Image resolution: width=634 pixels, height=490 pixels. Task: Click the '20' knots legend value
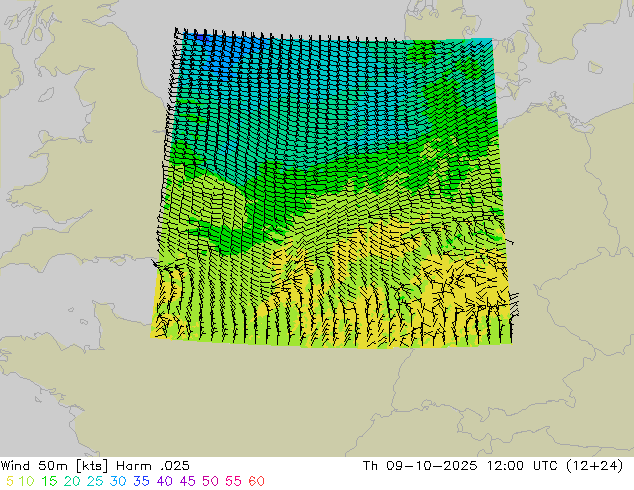[72, 481]
